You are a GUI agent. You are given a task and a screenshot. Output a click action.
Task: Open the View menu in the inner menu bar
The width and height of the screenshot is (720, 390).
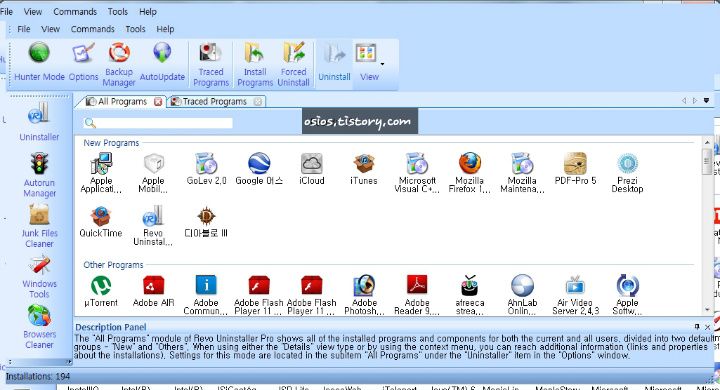(x=51, y=29)
